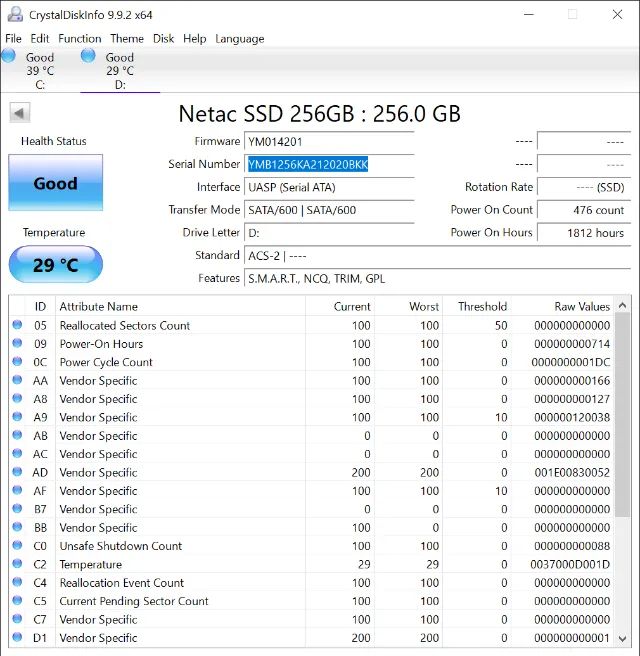Image resolution: width=640 pixels, height=656 pixels.
Task: Click status dot for Reallocated Sectors Count
Action: click(x=17, y=325)
